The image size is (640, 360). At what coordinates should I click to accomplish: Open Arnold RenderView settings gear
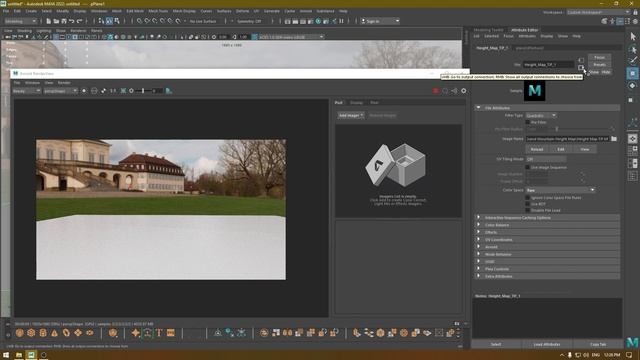(464, 91)
